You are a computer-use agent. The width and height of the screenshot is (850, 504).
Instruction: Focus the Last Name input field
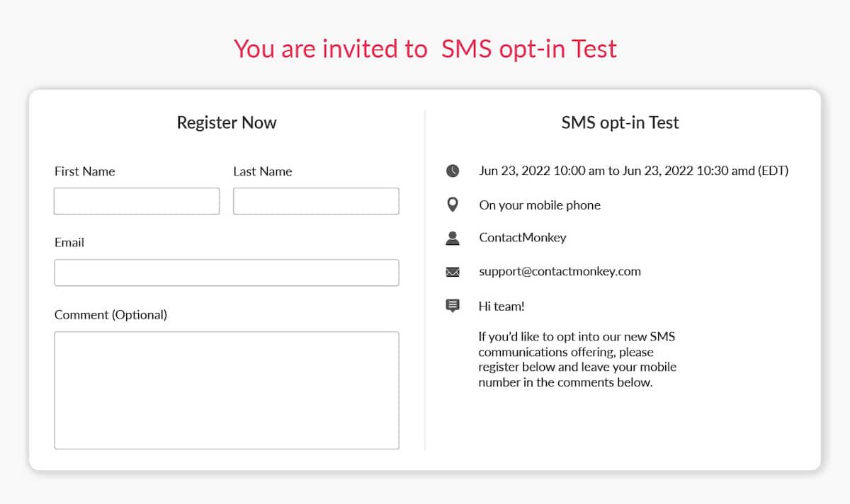point(316,201)
